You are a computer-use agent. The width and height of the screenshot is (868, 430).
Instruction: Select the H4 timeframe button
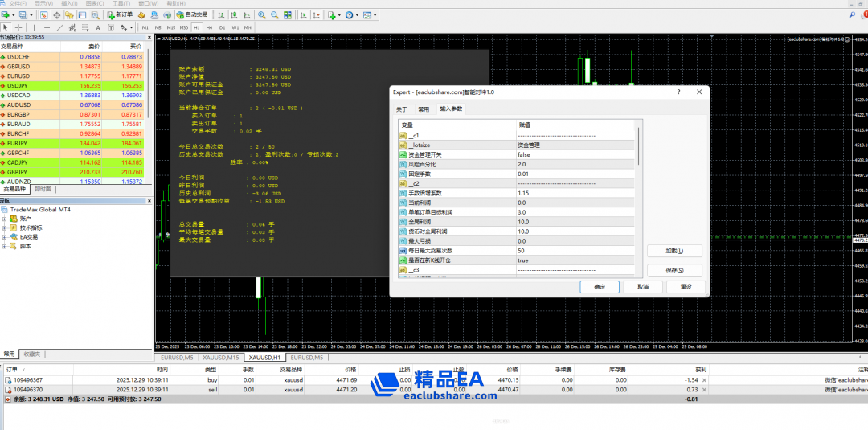tap(209, 27)
